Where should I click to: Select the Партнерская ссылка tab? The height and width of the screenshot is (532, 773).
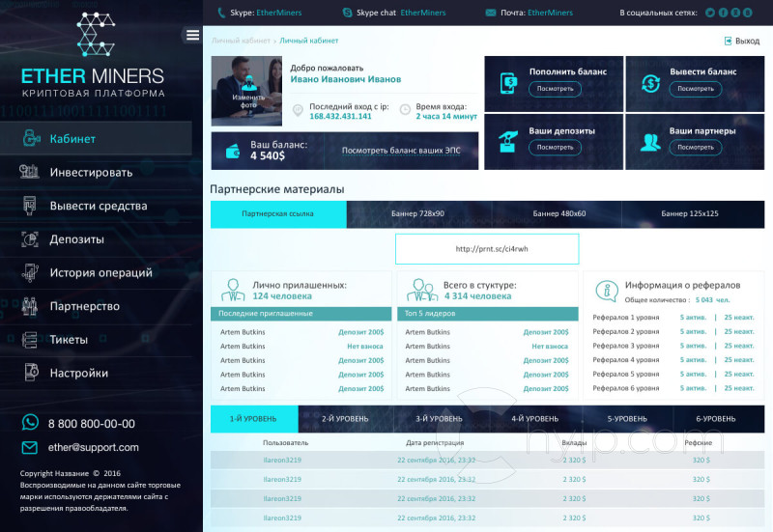click(278, 213)
